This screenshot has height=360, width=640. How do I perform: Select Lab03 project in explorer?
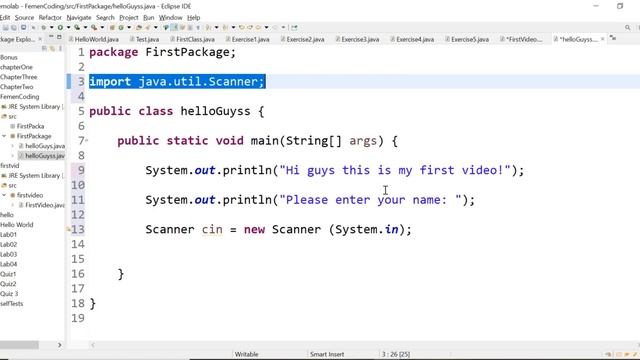(x=9, y=254)
